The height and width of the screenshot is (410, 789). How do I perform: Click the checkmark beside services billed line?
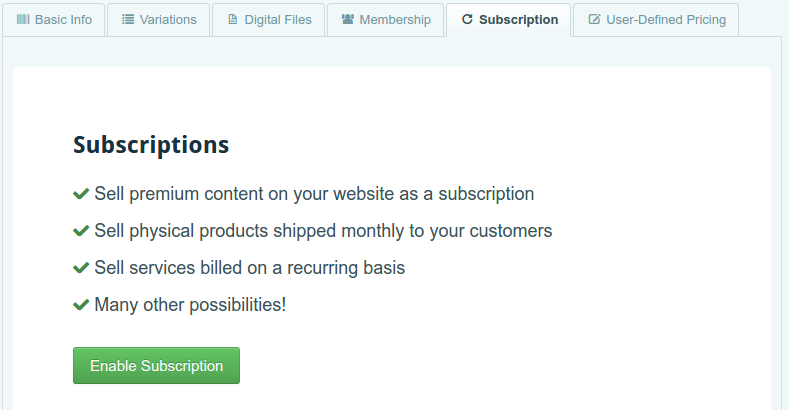[x=81, y=268]
